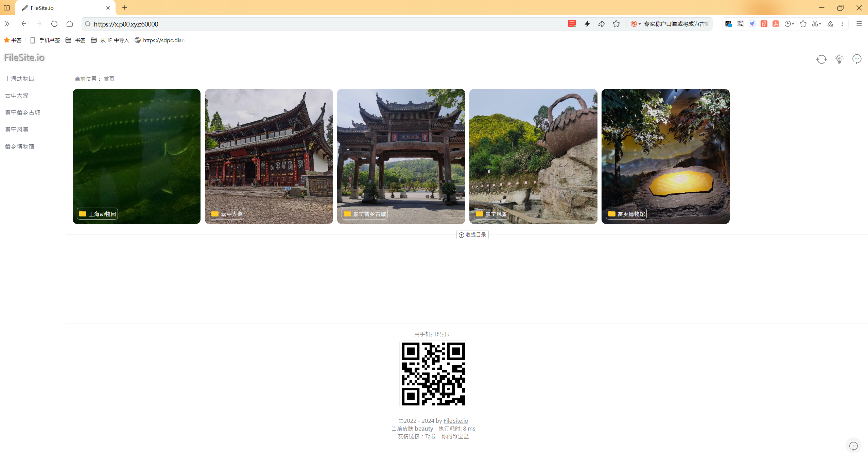Click the FileSite.io logo
868x470 pixels.
coord(24,57)
